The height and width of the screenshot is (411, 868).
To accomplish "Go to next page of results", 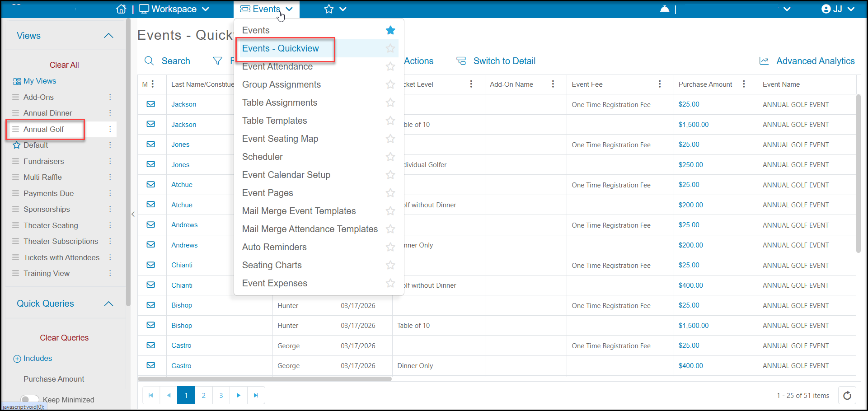I will [x=239, y=395].
